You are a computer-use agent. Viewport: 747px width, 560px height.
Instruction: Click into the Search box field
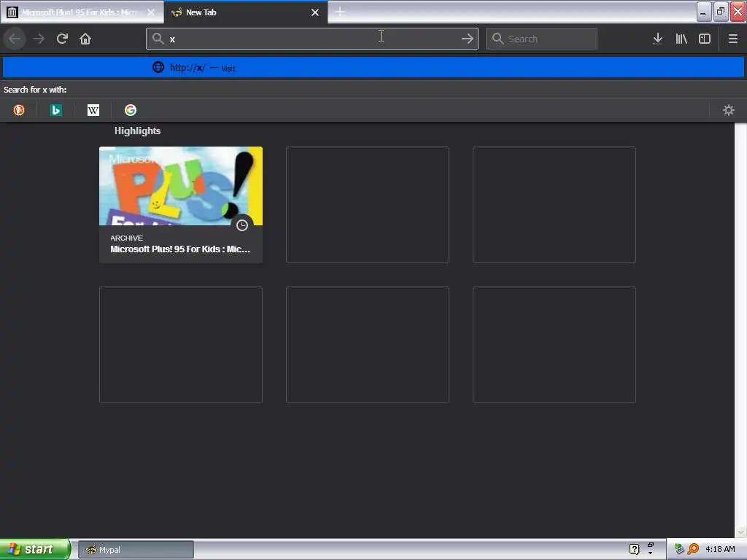coord(541,39)
